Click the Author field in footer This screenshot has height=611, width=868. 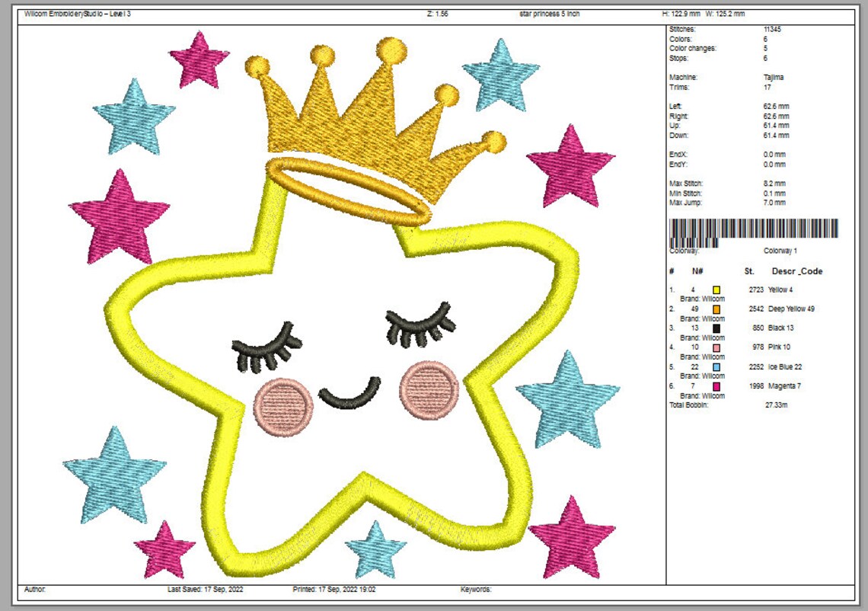tap(34, 589)
